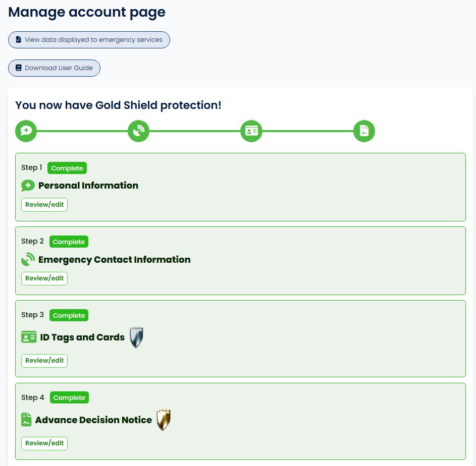Click the Personal Information icon in Step 1
The height and width of the screenshot is (466, 476).
tap(28, 186)
